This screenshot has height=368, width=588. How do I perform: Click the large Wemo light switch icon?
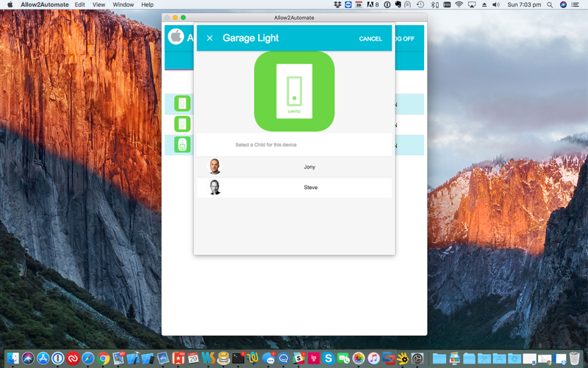point(294,91)
